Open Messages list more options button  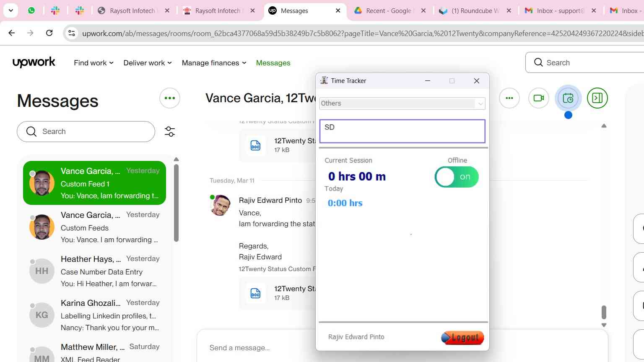pyautogui.click(x=170, y=98)
